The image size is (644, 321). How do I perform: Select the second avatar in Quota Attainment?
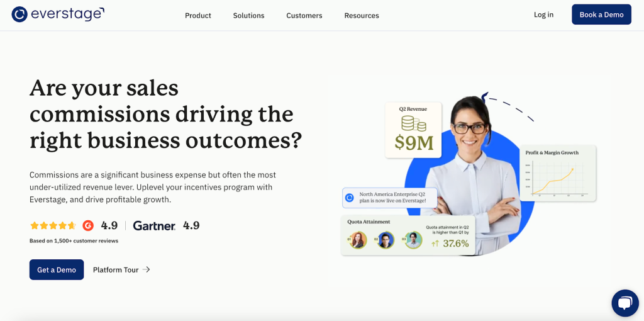[386, 240]
